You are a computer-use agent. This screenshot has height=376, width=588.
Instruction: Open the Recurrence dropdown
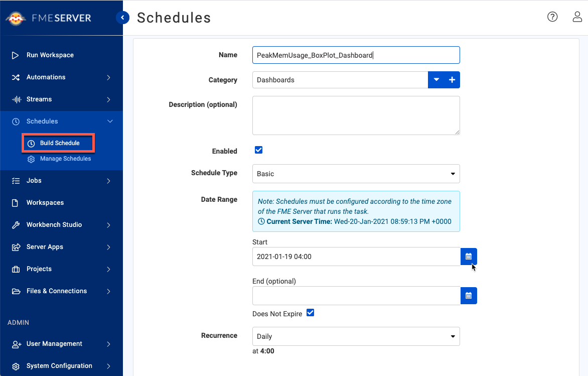356,336
